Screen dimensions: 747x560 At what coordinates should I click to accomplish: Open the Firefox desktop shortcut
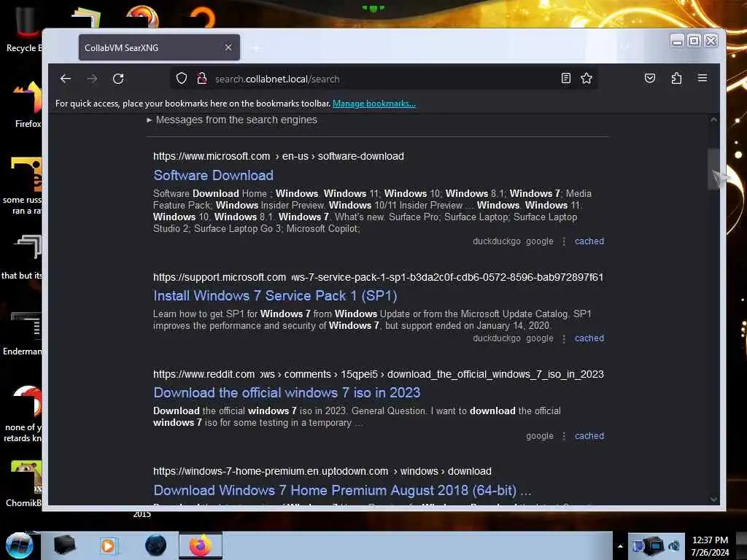click(x=28, y=105)
